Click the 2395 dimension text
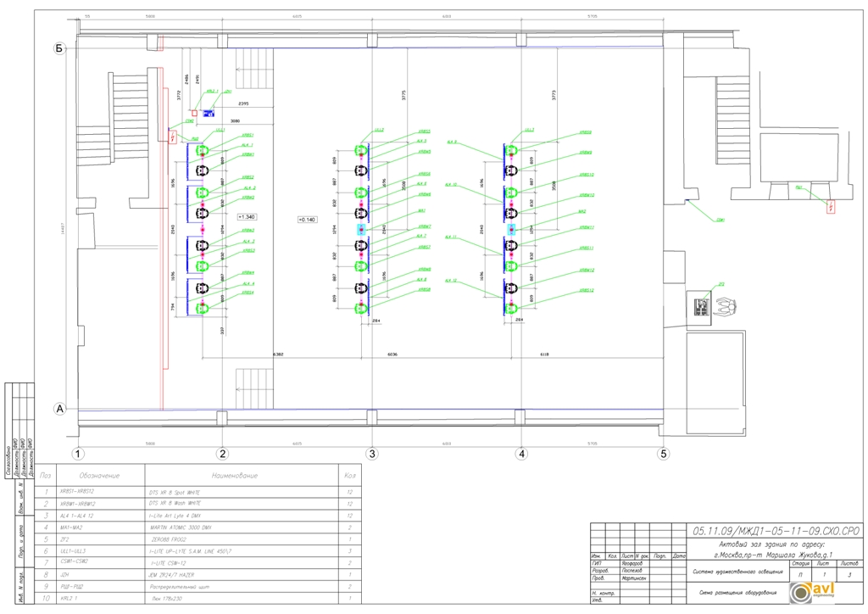The height and width of the screenshot is (614, 868). coord(243,103)
